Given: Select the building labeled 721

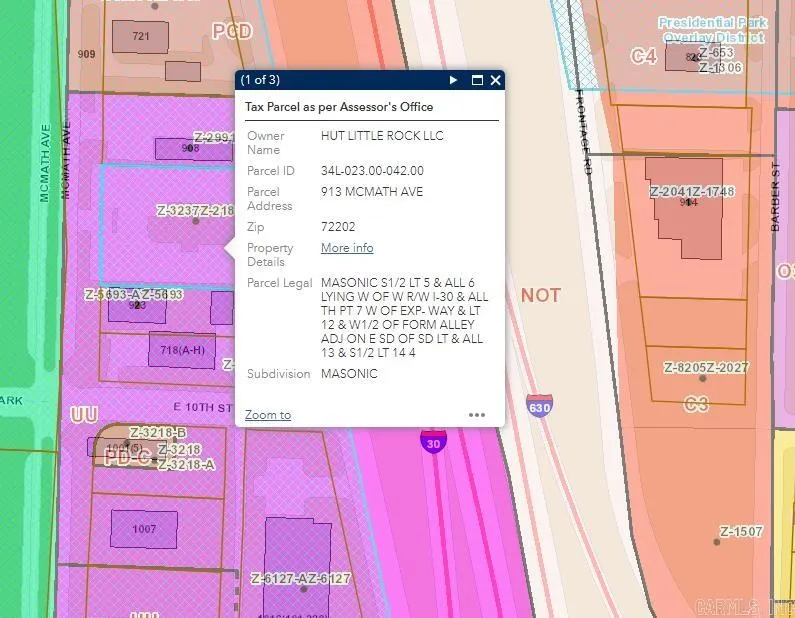Looking at the screenshot, I should (140, 37).
